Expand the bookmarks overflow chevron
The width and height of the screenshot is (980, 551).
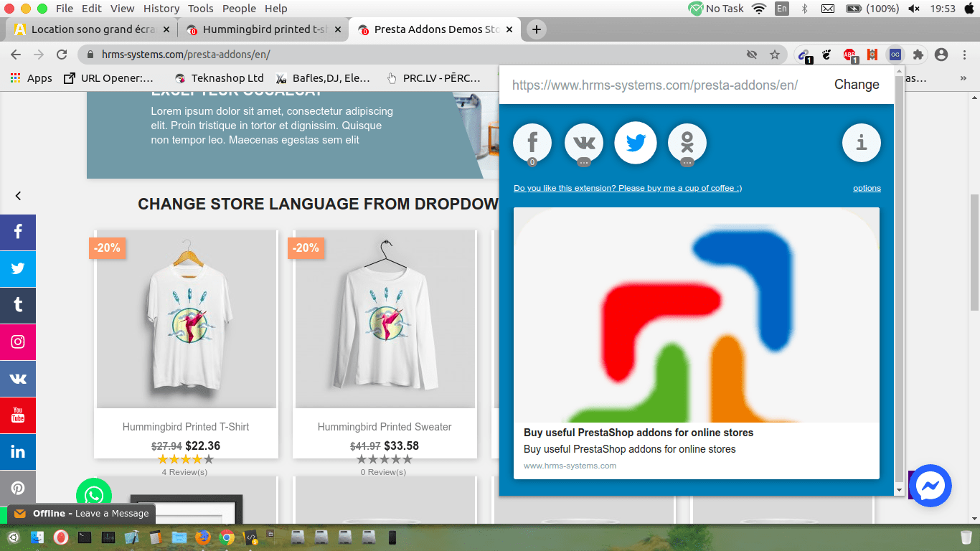963,78
